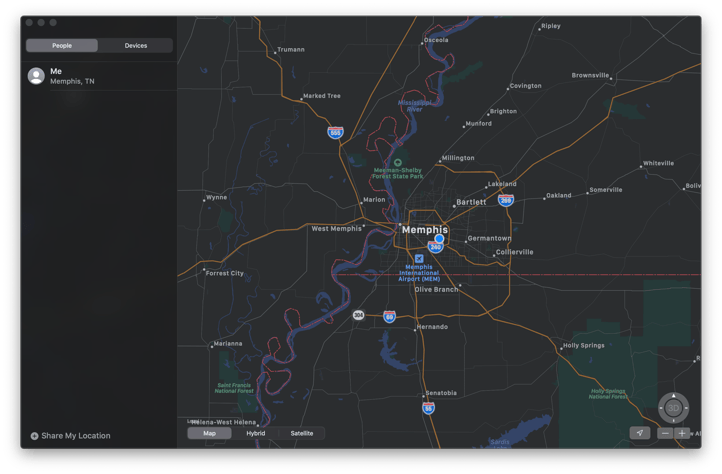The width and height of the screenshot is (722, 474).
Task: Click the Helena-West Helena label
Action: coord(223,422)
